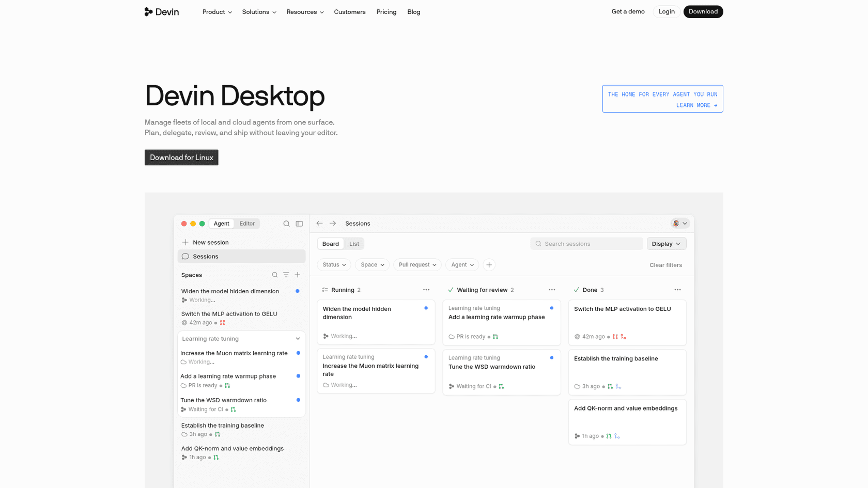This screenshot has width=868, height=488.
Task: Open the Space filter dropdown
Action: coord(373,265)
